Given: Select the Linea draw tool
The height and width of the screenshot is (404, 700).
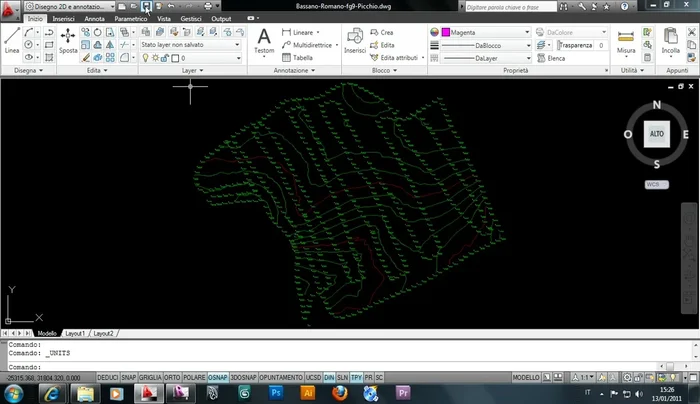Looking at the screenshot, I should pos(12,41).
